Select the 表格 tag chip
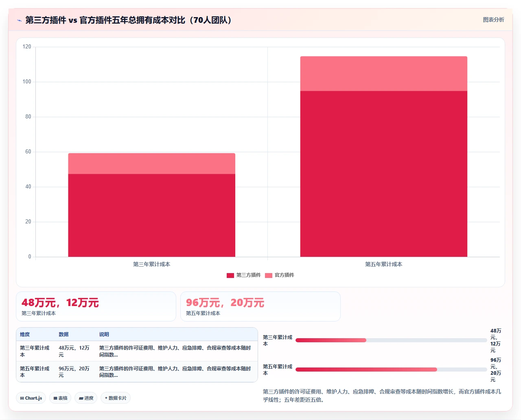 tap(60, 398)
